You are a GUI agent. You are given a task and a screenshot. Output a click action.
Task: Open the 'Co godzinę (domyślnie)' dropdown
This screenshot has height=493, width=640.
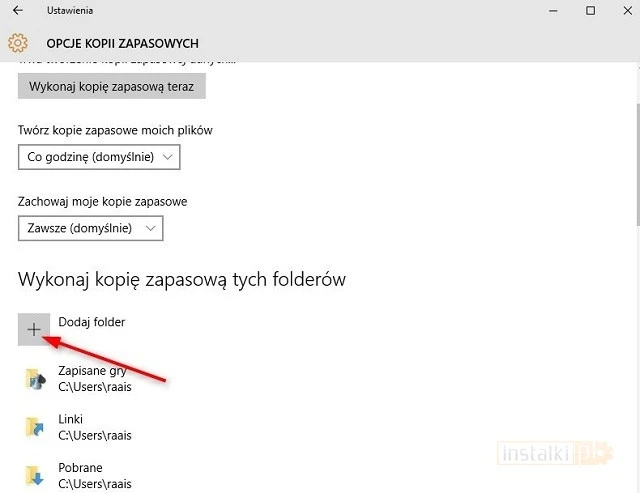(99, 157)
